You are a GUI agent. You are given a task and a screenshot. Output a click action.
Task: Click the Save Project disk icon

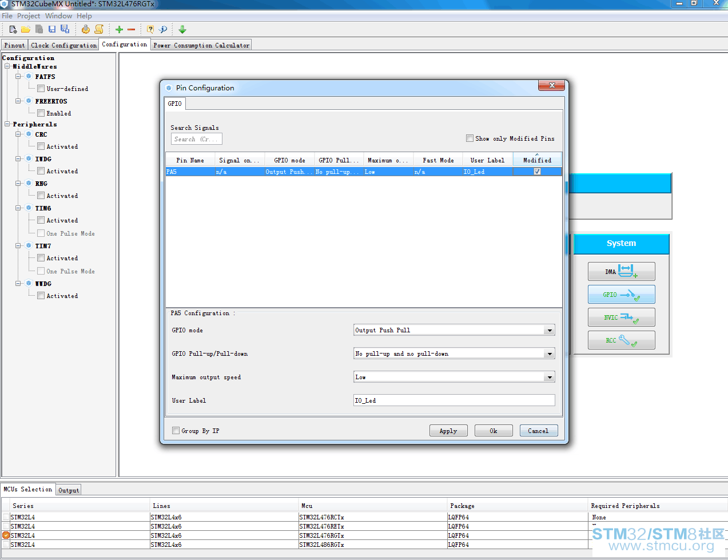[52, 29]
